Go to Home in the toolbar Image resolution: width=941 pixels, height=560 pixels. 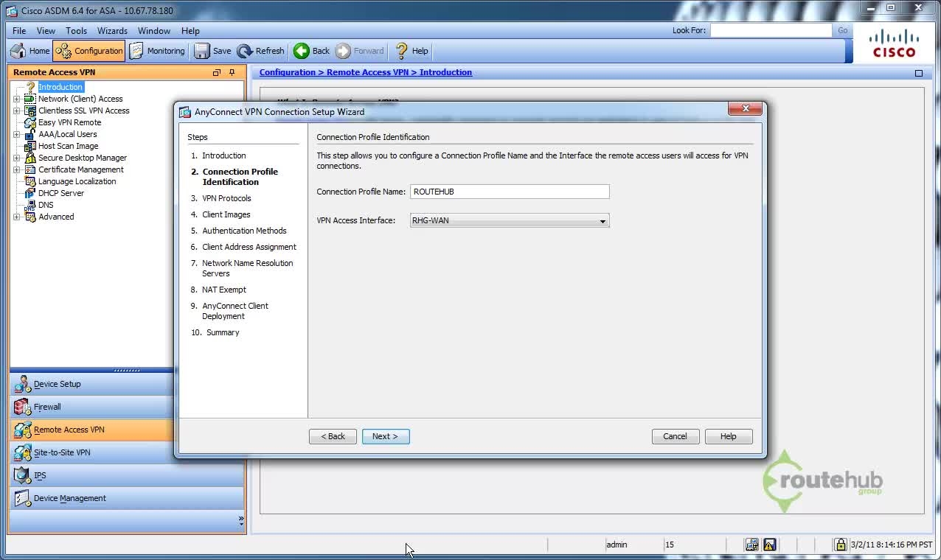[x=30, y=51]
